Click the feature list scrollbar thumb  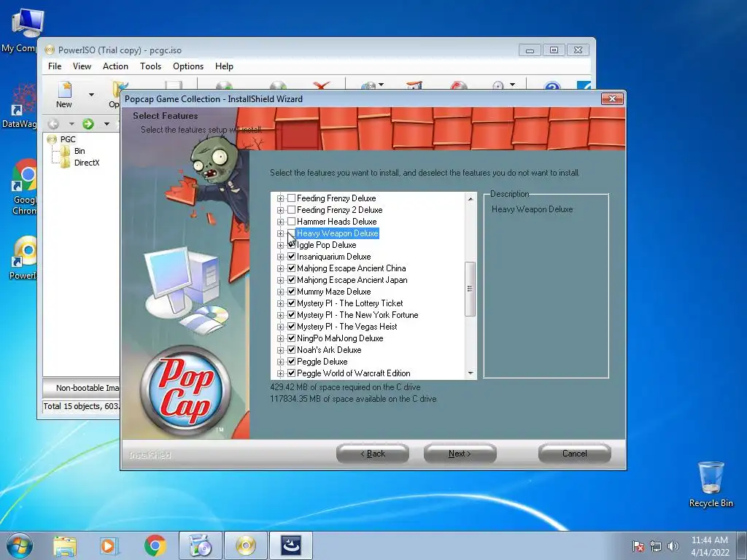[x=471, y=289]
